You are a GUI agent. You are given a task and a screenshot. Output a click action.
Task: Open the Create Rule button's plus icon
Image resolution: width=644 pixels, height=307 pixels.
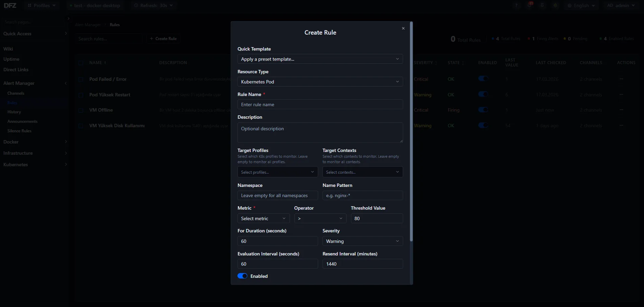[151, 39]
